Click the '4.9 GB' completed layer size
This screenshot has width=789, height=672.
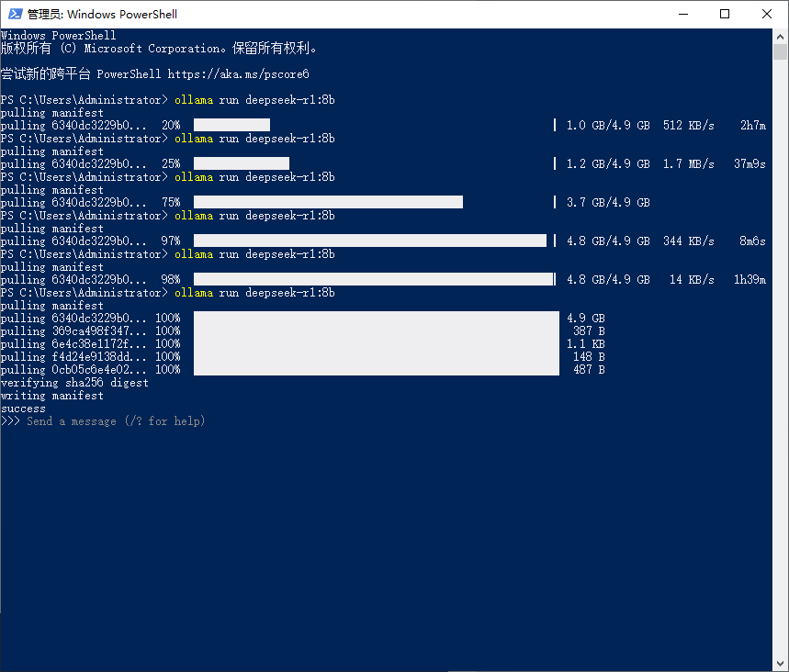pos(585,318)
